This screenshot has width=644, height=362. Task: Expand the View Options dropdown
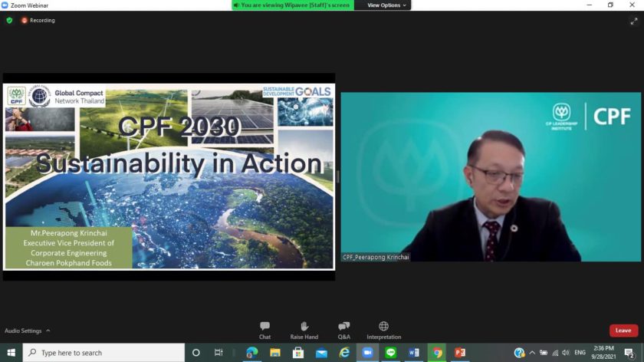pyautogui.click(x=386, y=5)
